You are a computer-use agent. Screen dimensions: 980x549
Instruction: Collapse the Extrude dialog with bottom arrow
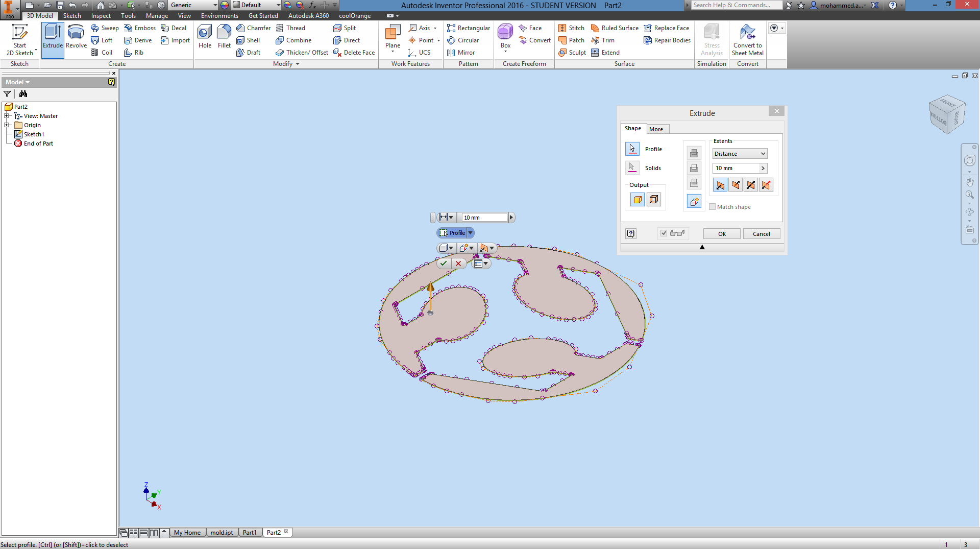[x=702, y=247]
